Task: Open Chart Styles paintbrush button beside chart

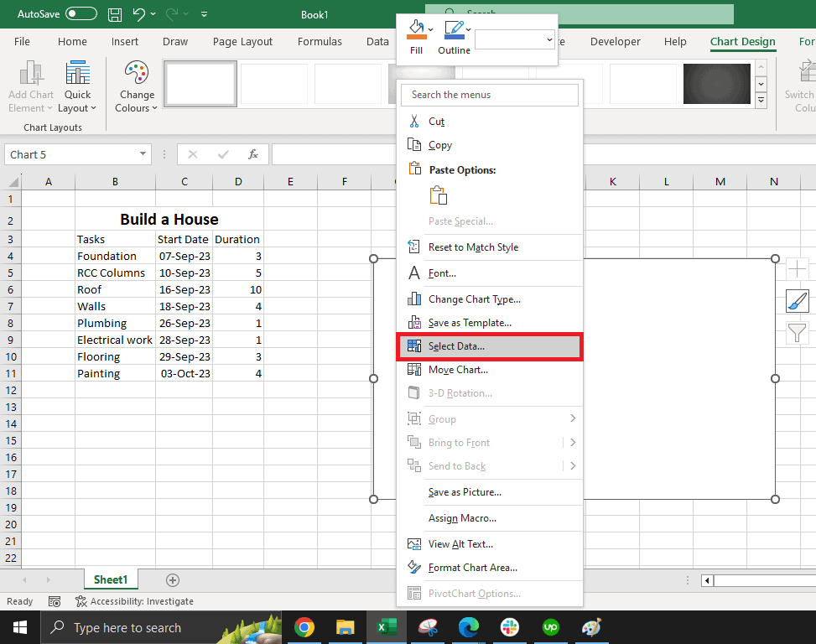Action: click(797, 301)
